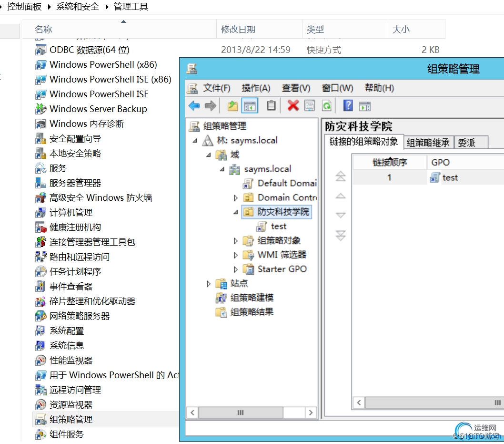The height and width of the screenshot is (444, 504).
Task: Collapse the 林: sayms.local forest node
Action: (195, 141)
